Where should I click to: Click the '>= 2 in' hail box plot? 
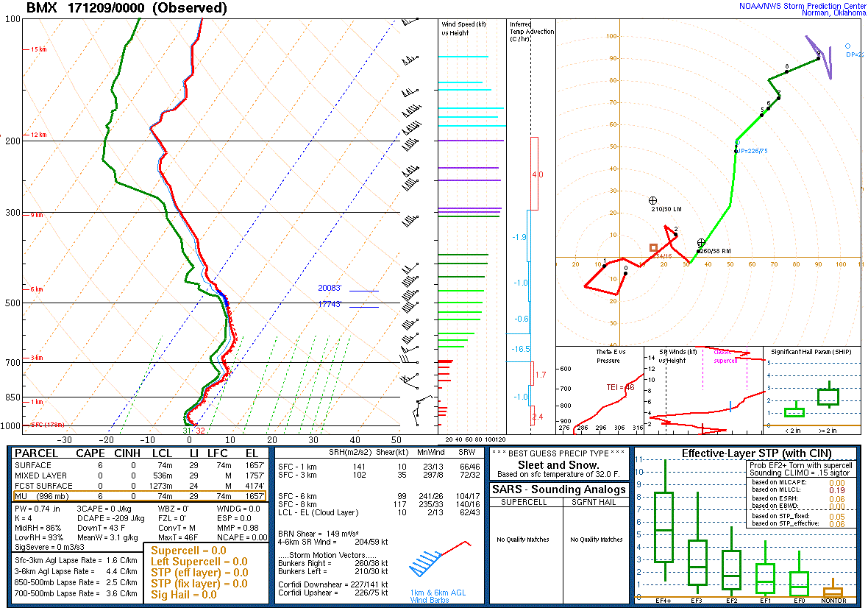(x=829, y=396)
